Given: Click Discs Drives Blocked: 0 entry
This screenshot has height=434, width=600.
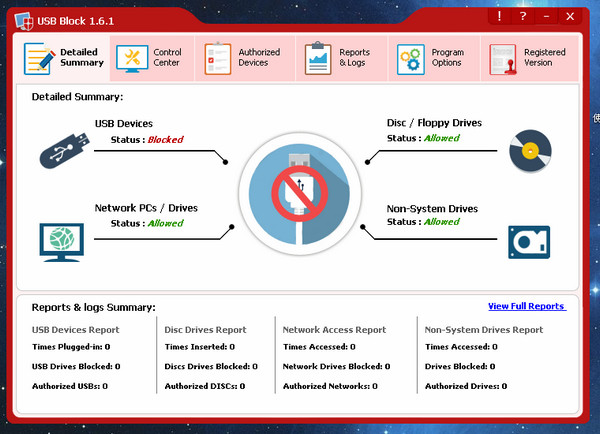Looking at the screenshot, I should 211,366.
